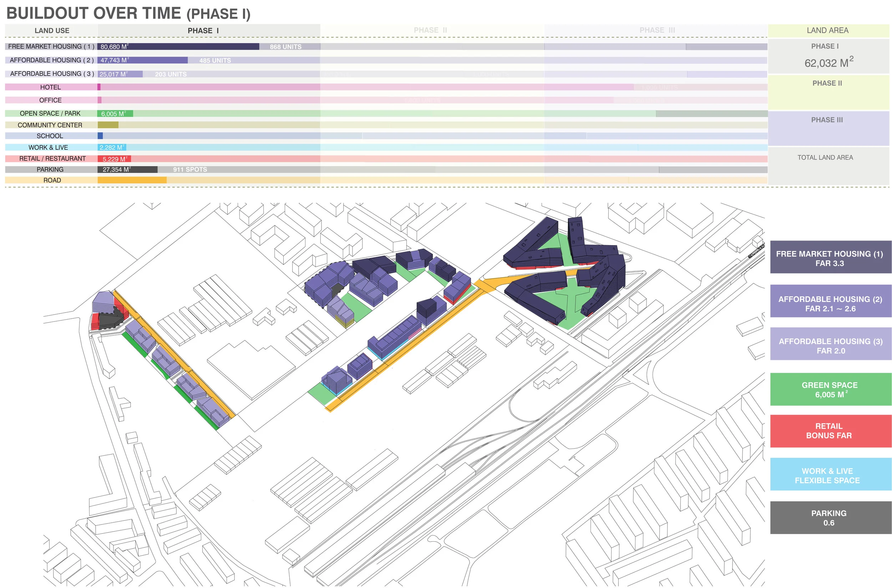Select the faded 'PHASE II' column header
892x588 pixels.
click(430, 30)
